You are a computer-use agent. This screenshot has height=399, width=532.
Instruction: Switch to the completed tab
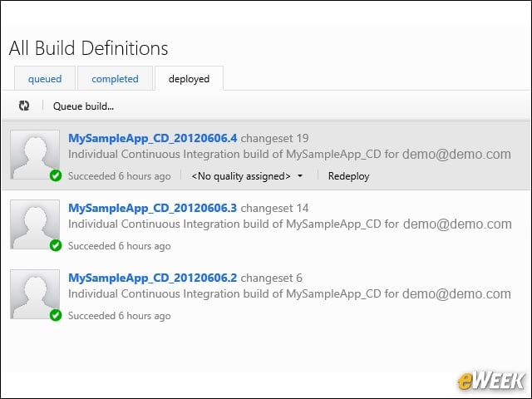115,78
